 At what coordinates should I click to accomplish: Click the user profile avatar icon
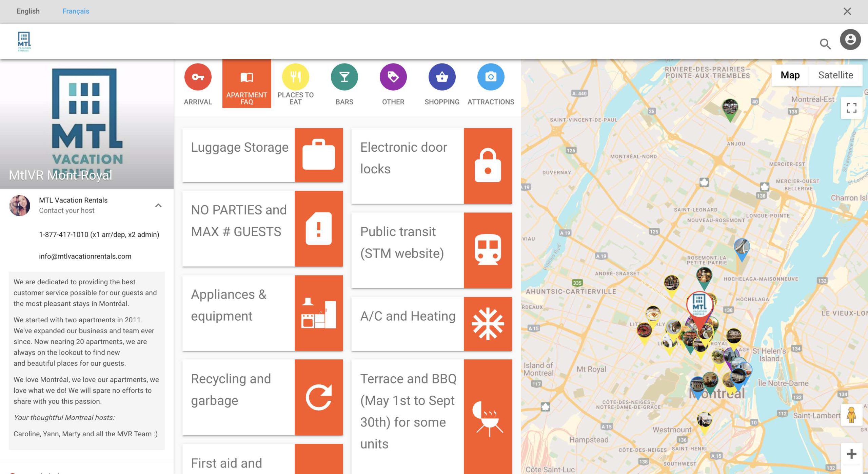[x=850, y=39]
